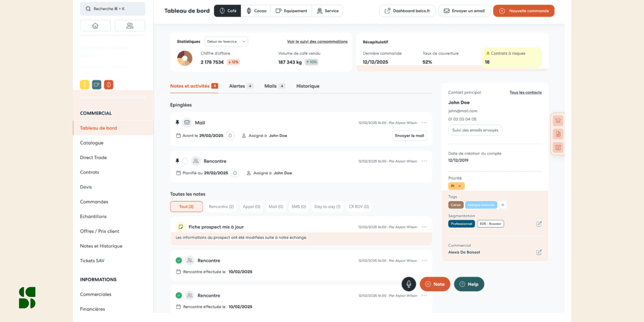This screenshot has height=322, width=644.
Task: Click the yellow product color badge in sidebar
Action: [x=84, y=84]
